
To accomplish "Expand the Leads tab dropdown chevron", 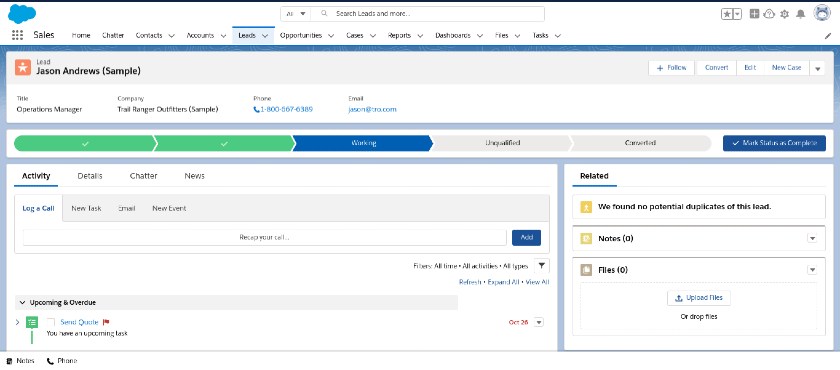I will (265, 36).
